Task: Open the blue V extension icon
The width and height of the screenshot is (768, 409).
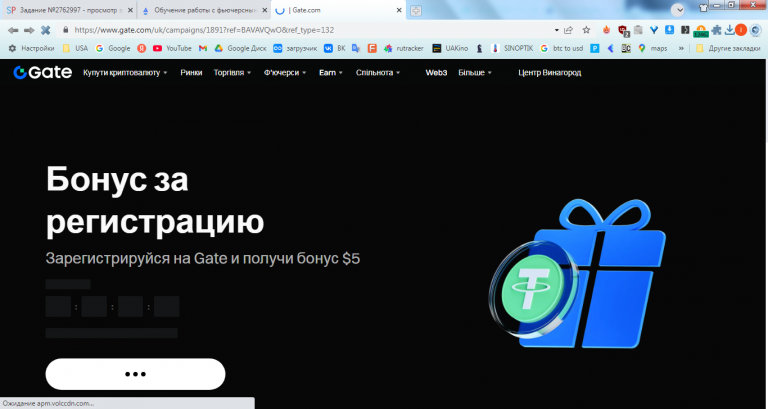Action: pos(653,30)
